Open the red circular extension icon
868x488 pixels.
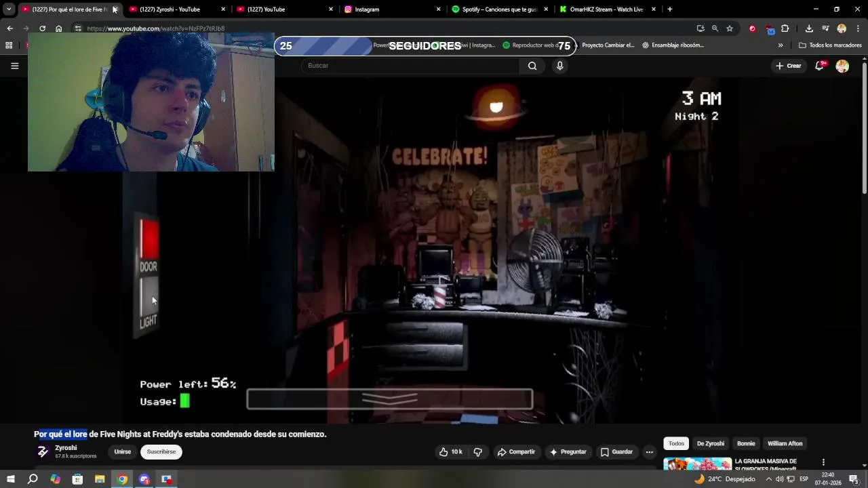point(752,28)
